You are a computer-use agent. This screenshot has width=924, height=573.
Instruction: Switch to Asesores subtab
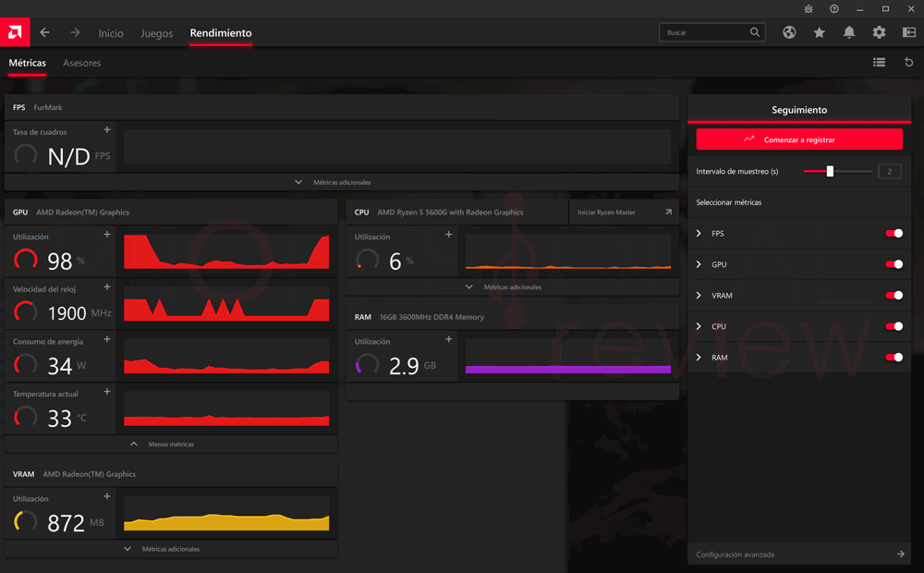82,63
